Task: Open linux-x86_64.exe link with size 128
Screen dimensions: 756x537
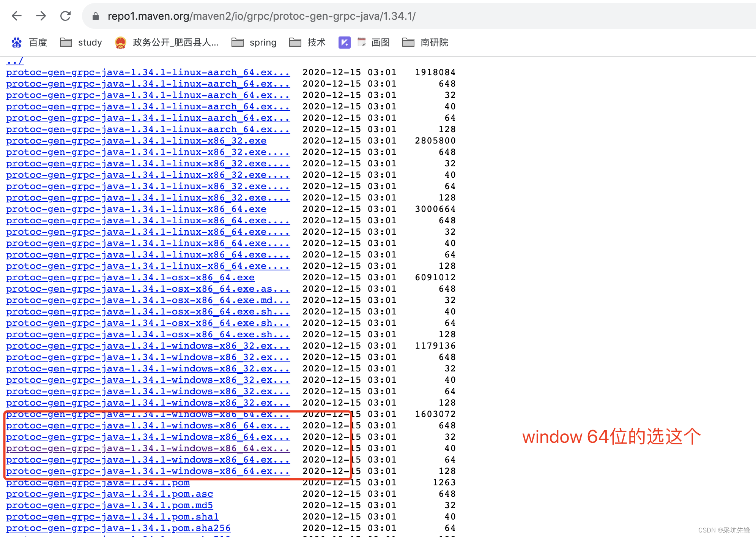Action: (148, 266)
